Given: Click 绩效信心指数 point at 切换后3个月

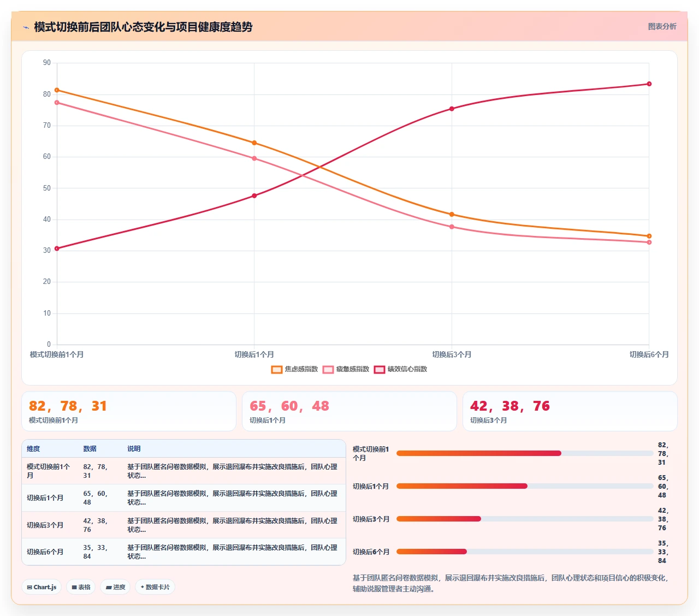Looking at the screenshot, I should [x=452, y=109].
